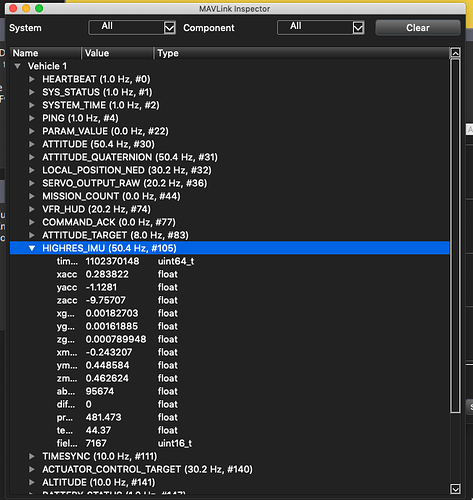Select the temperature value 44.37
The width and height of the screenshot is (473, 500).
(x=98, y=430)
